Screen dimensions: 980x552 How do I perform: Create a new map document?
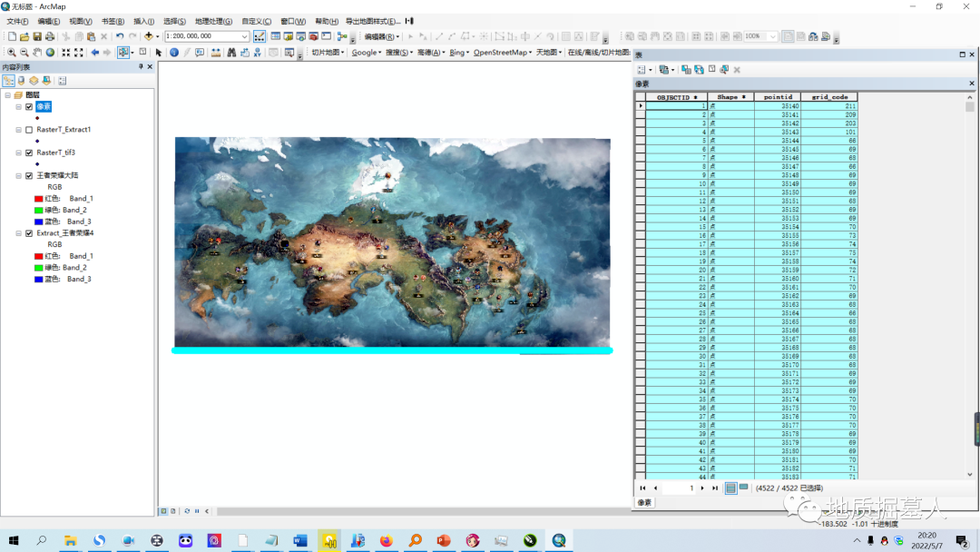pyautogui.click(x=12, y=36)
